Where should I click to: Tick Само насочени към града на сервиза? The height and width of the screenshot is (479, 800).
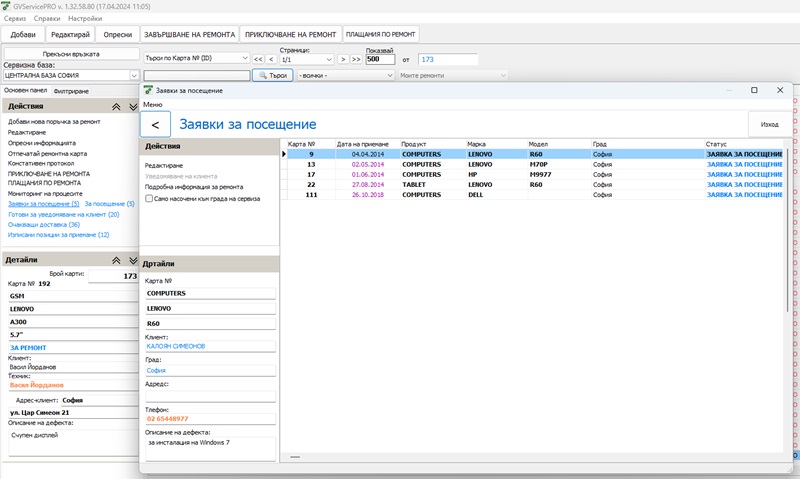(149, 198)
